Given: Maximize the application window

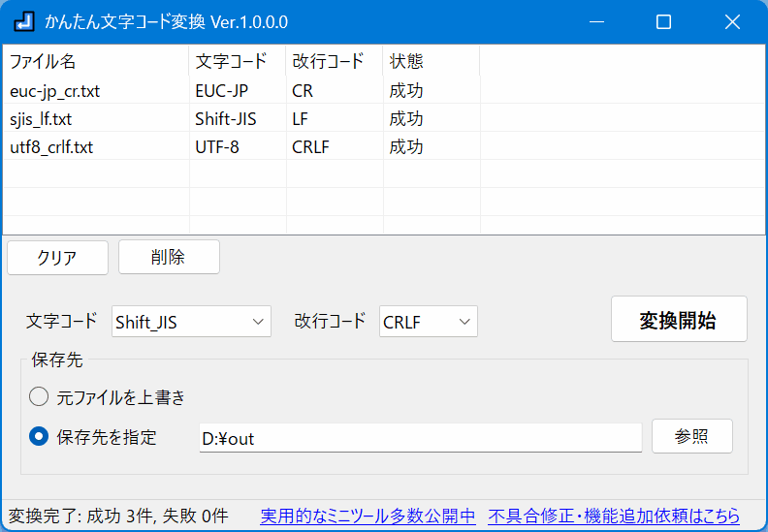Looking at the screenshot, I should click(663, 21).
